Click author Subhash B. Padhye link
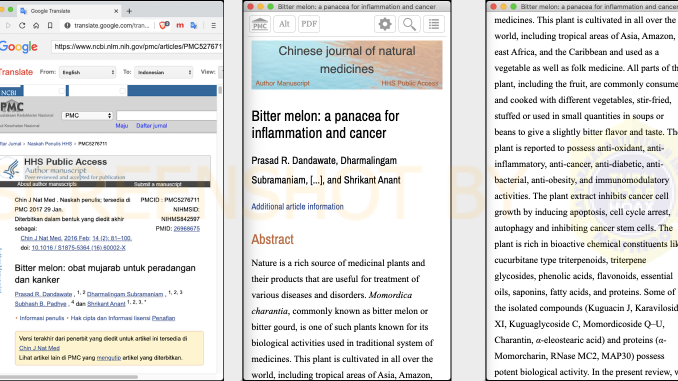 (40, 304)
